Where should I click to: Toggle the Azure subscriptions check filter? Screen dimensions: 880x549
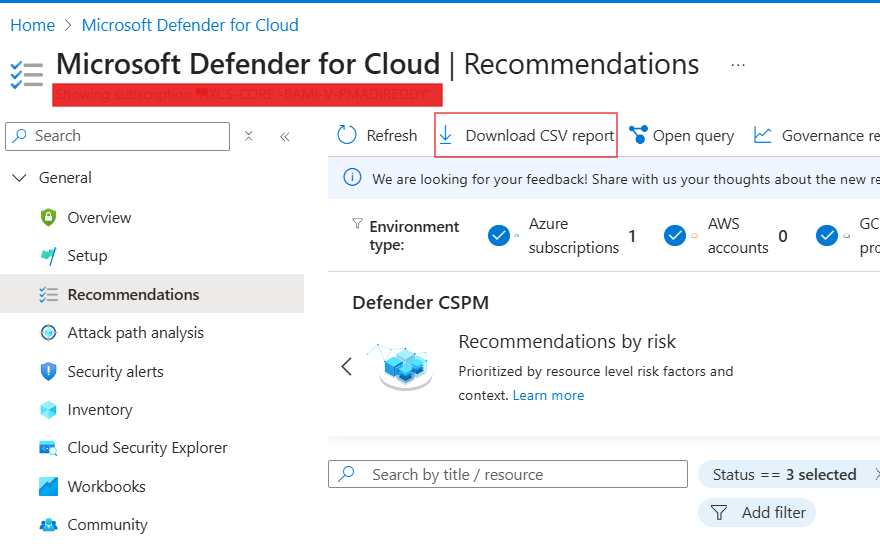click(x=498, y=236)
